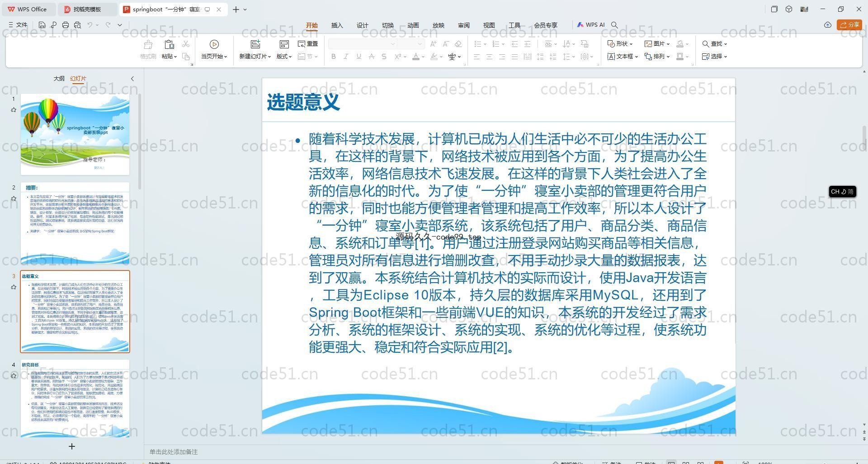
Task: Click the Justify alignment icon
Action: coord(514,57)
